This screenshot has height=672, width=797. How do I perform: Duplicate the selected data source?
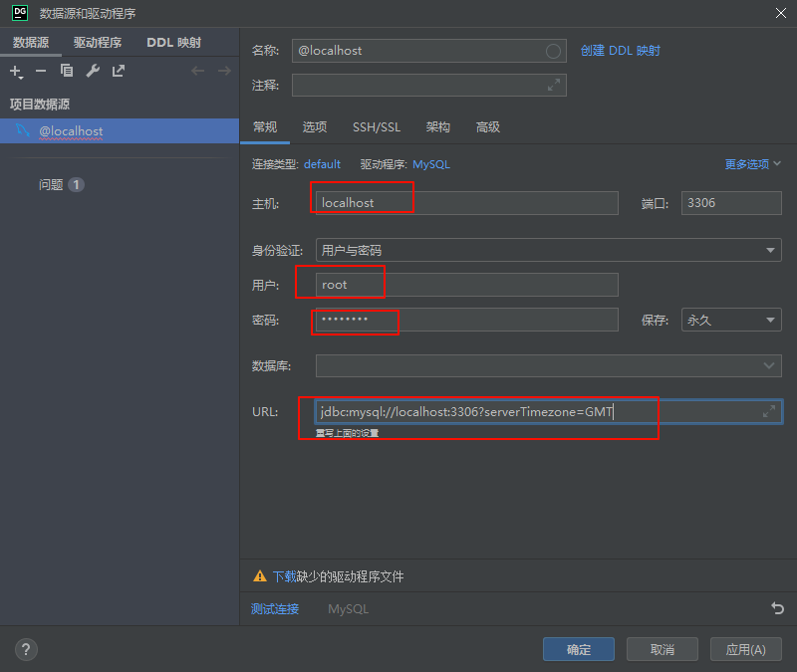pos(67,71)
